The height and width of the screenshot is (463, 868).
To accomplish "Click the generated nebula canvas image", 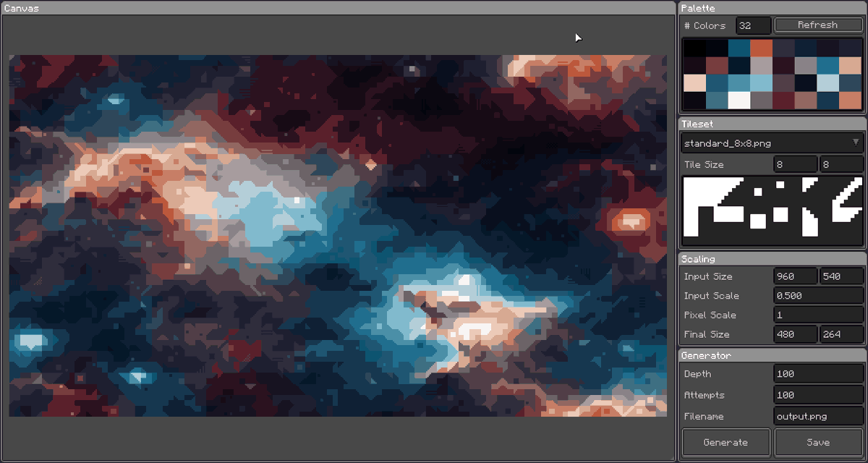I will coord(338,236).
